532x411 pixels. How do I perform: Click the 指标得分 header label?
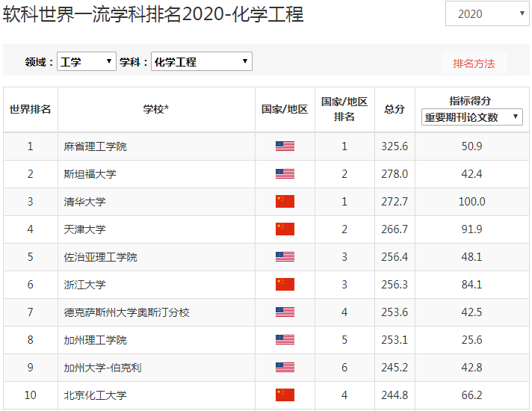(470, 100)
